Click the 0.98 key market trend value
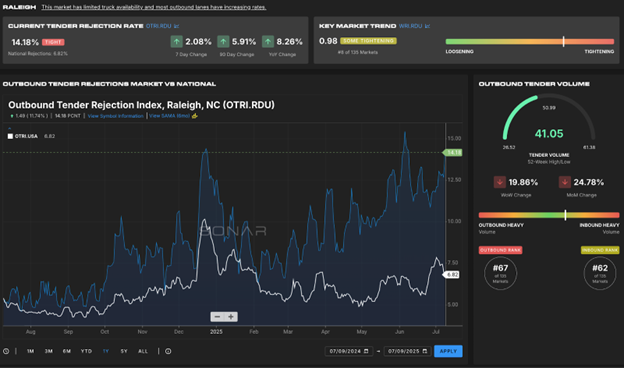The image size is (624, 368). (x=328, y=41)
